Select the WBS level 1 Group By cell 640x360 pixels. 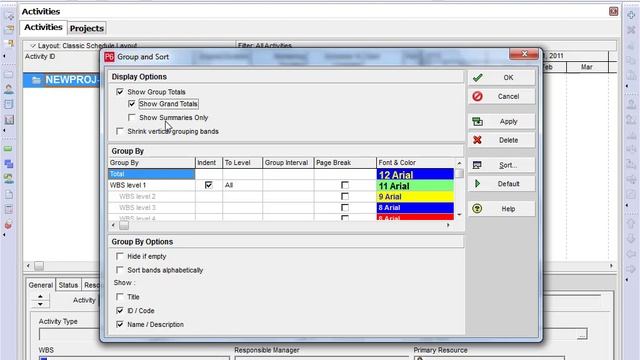click(x=151, y=185)
